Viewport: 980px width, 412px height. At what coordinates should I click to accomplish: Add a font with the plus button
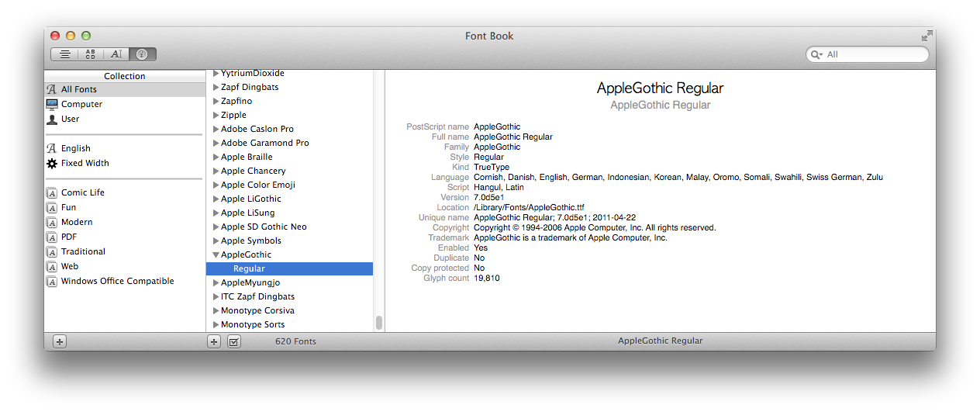pyautogui.click(x=215, y=341)
